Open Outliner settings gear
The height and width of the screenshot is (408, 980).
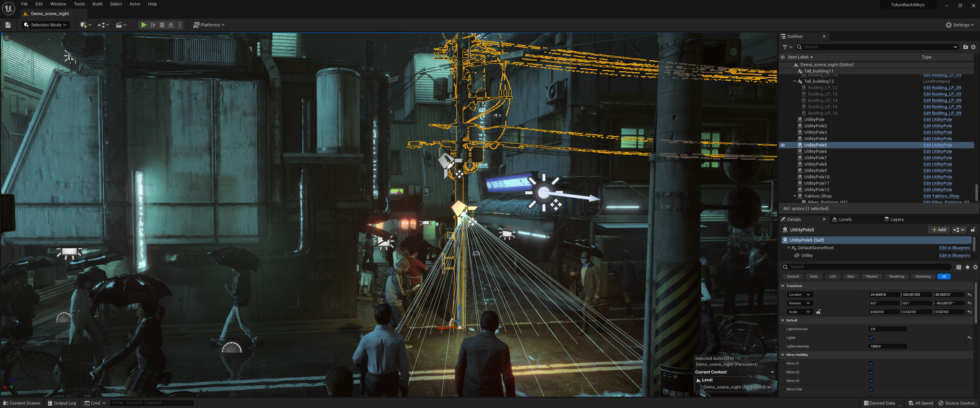(x=973, y=47)
